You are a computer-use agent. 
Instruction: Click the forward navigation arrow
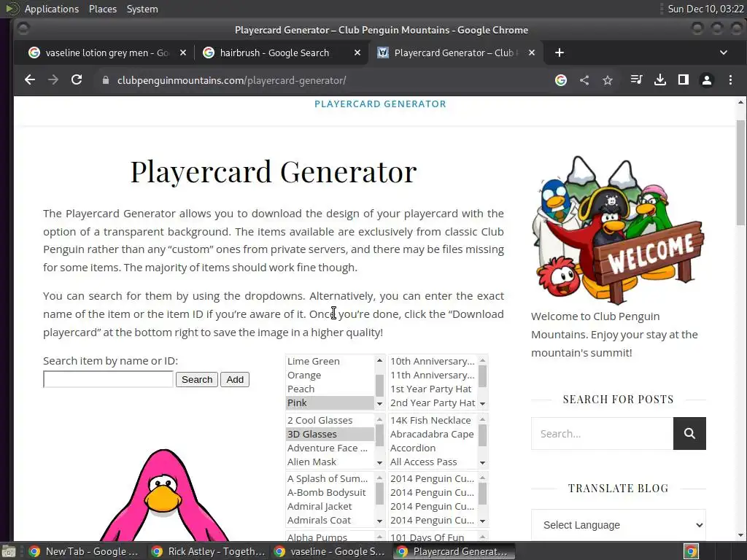[53, 80]
